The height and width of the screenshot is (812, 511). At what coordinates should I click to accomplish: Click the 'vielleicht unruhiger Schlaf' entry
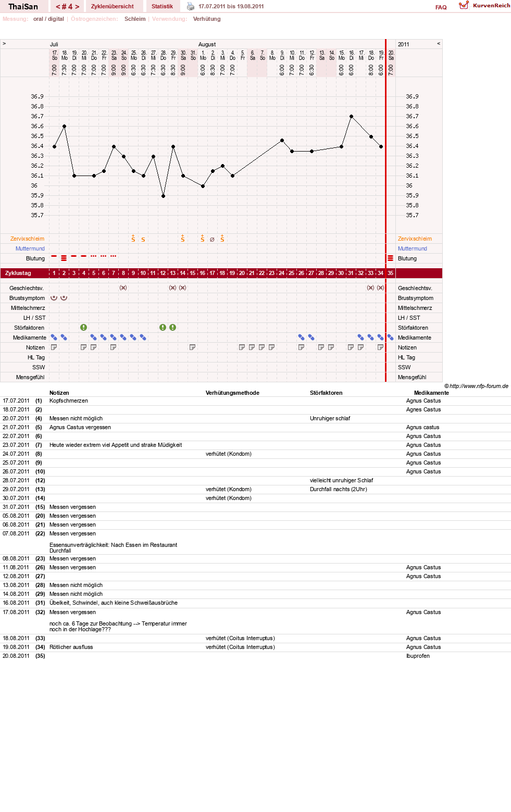[342, 480]
